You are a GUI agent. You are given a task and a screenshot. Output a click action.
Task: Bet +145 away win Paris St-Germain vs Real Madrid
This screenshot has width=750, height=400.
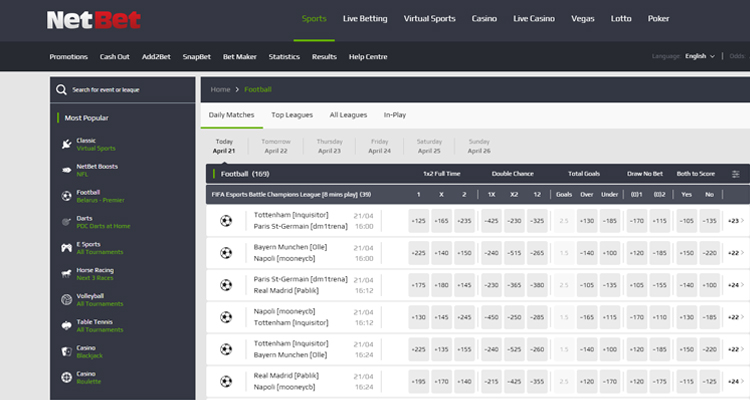[x=464, y=285]
